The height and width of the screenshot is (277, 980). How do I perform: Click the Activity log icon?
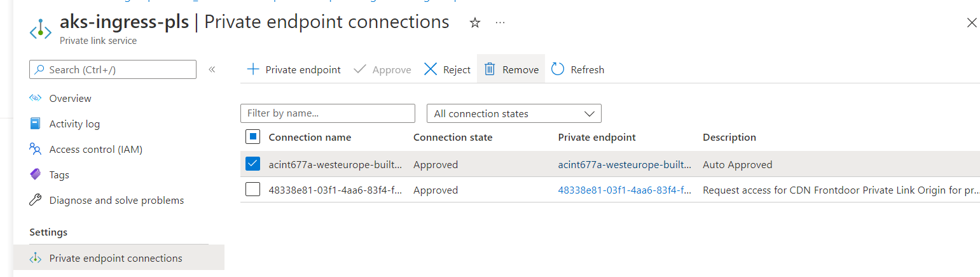[36, 124]
